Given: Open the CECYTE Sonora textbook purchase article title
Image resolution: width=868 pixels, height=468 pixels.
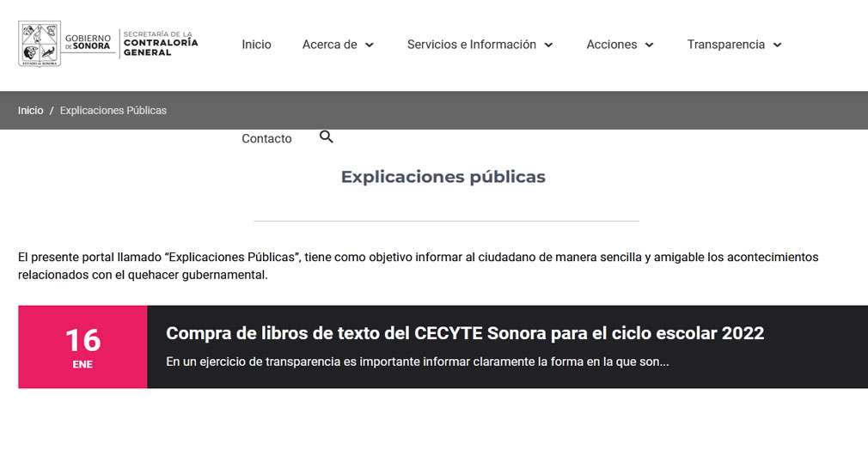Looking at the screenshot, I should (465, 333).
